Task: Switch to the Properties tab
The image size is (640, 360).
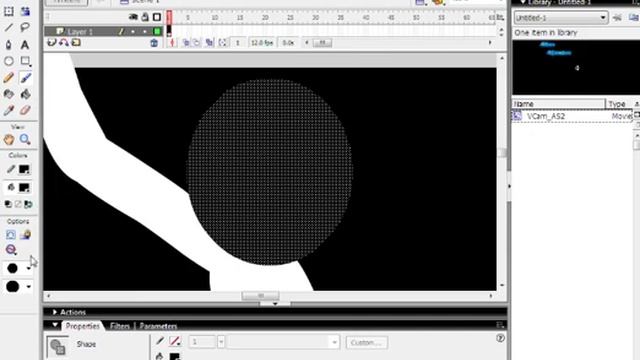Action: [x=82, y=326]
